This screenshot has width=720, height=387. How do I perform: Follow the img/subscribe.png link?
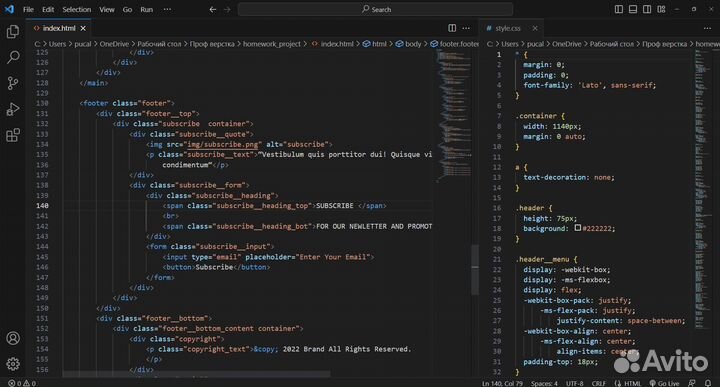click(224, 144)
